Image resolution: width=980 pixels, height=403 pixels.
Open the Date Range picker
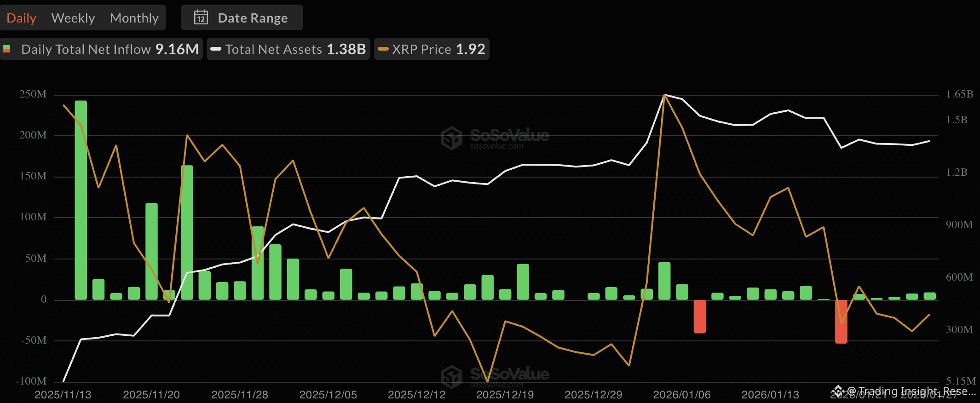point(242,17)
